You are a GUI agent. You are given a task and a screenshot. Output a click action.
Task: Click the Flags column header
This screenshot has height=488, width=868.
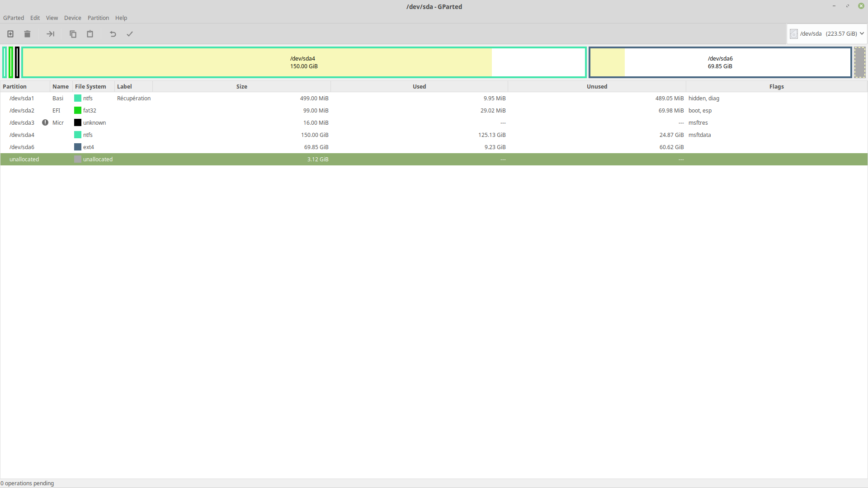click(776, 86)
